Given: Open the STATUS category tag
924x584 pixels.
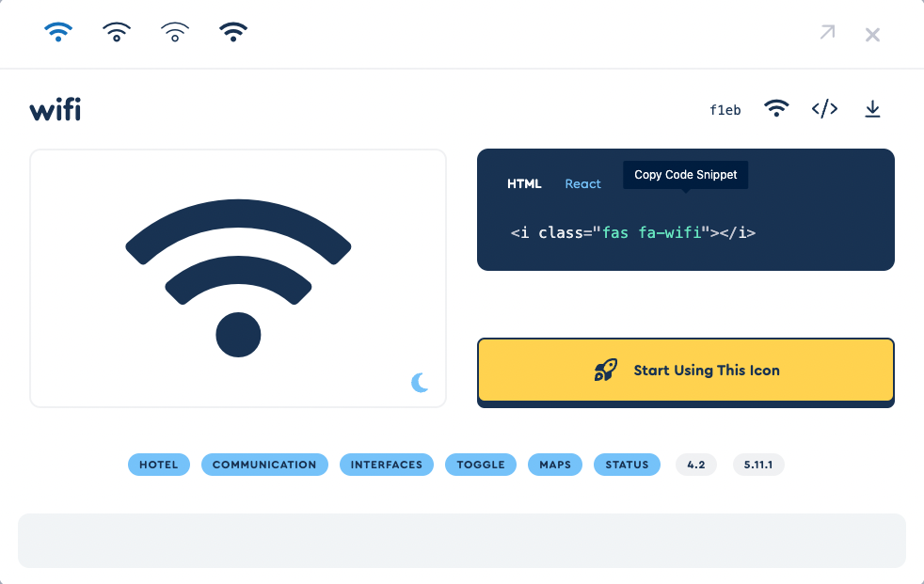Looking at the screenshot, I should point(627,465).
